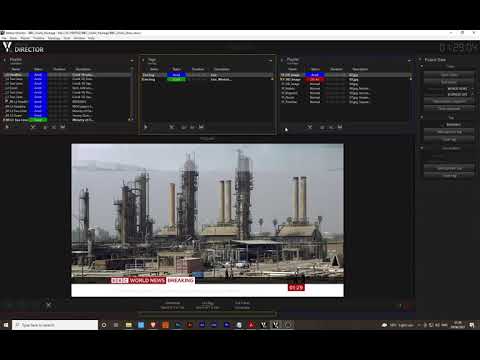Click the program video preview image
Viewport: 480px width, 360px height.
[207, 220]
